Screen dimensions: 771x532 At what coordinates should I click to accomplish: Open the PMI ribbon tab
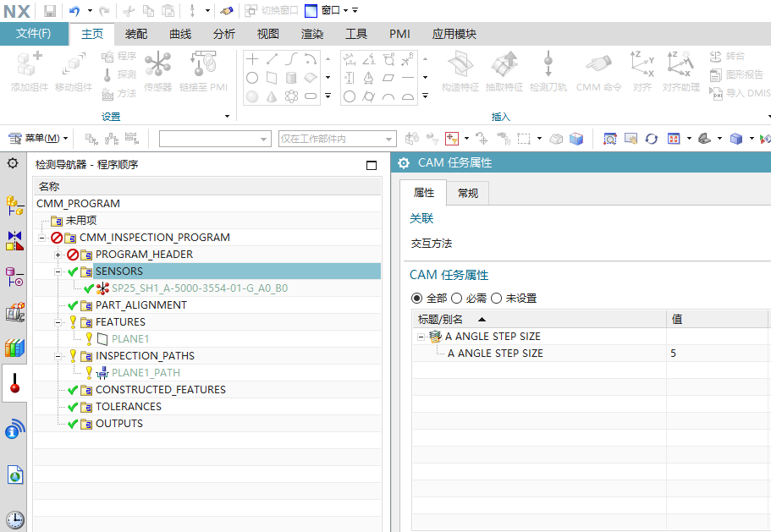tap(399, 34)
